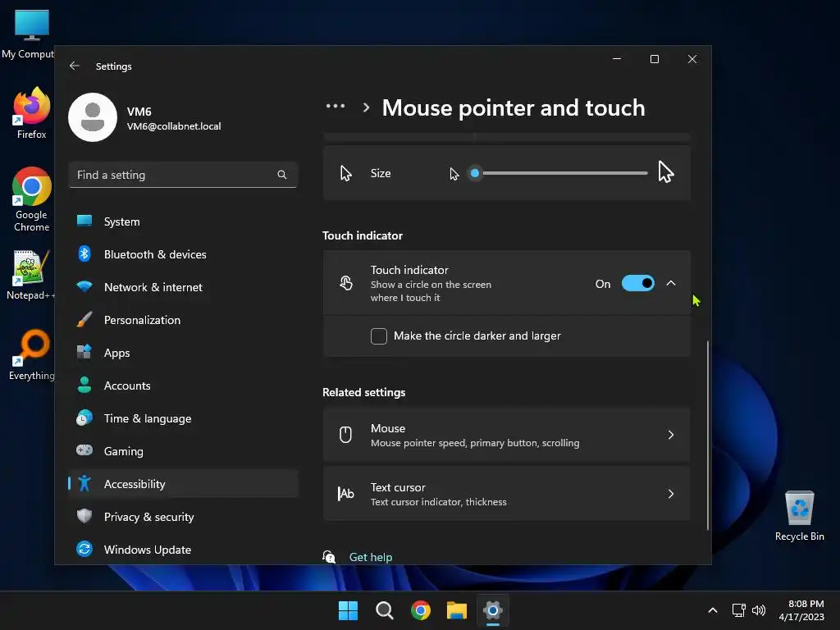Open File Explorer from the taskbar
Image resolution: width=840 pixels, height=630 pixels.
click(x=456, y=610)
